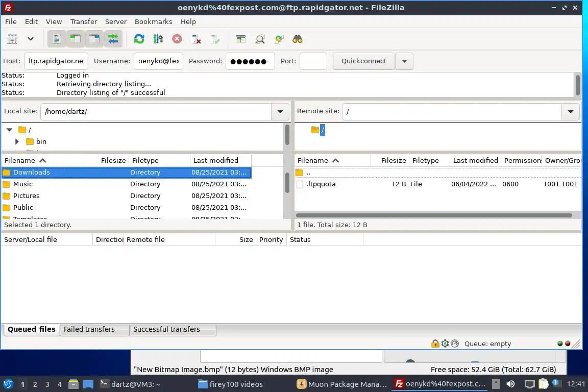This screenshot has width=588, height=392.
Task: Click the green activity indicator light
Action: pos(560,343)
